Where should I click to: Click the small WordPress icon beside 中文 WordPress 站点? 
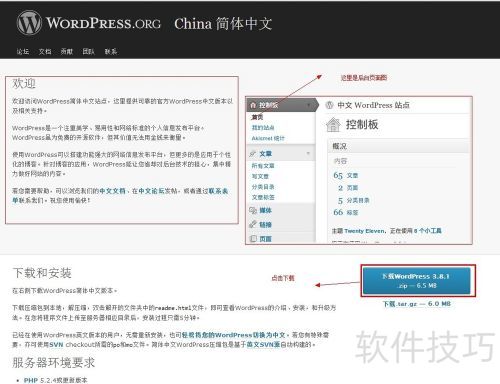329,105
